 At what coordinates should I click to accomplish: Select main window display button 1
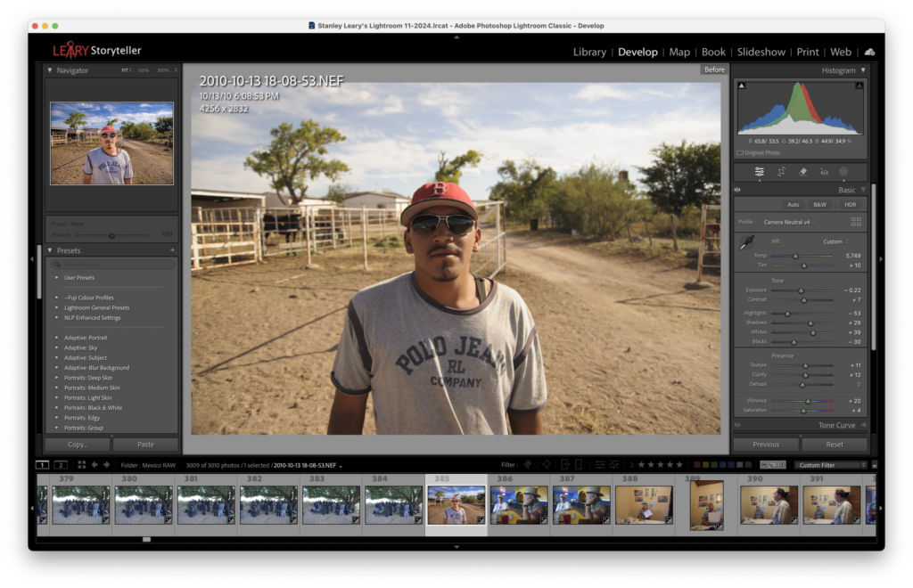(43, 465)
